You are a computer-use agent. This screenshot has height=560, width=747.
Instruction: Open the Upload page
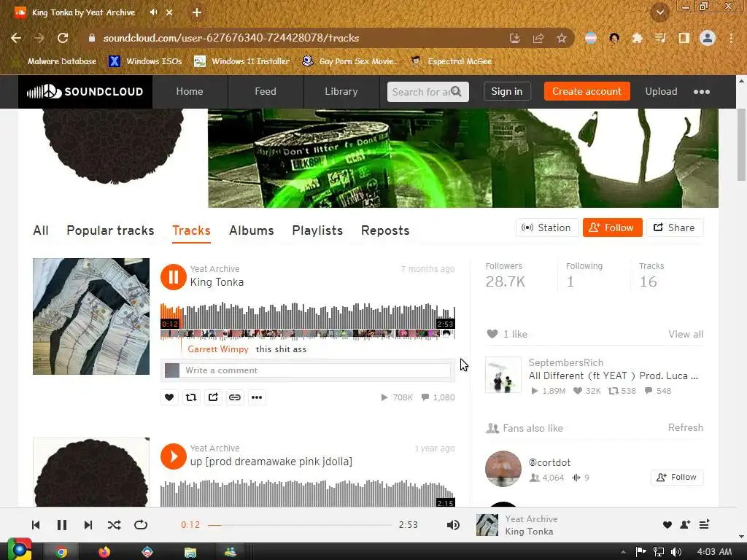(661, 91)
